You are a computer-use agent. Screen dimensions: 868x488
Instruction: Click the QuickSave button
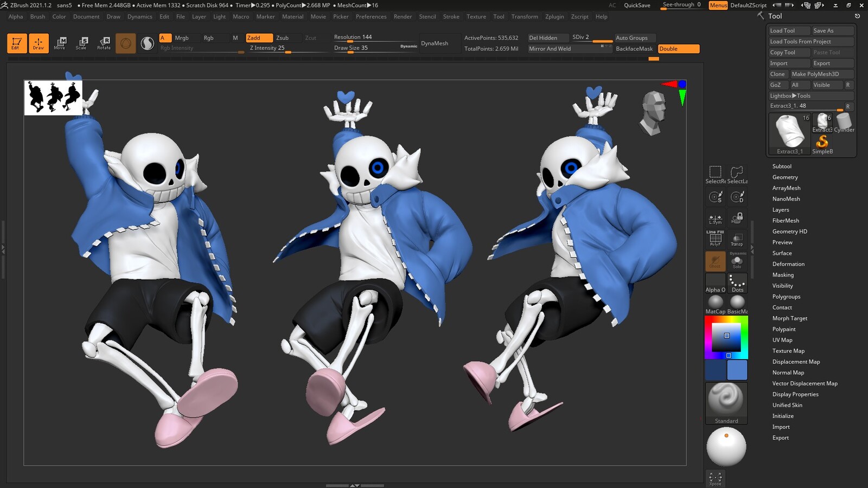(x=637, y=5)
